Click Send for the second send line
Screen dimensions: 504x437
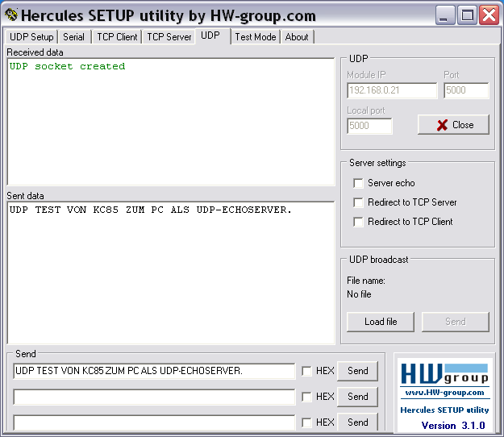[x=357, y=397]
